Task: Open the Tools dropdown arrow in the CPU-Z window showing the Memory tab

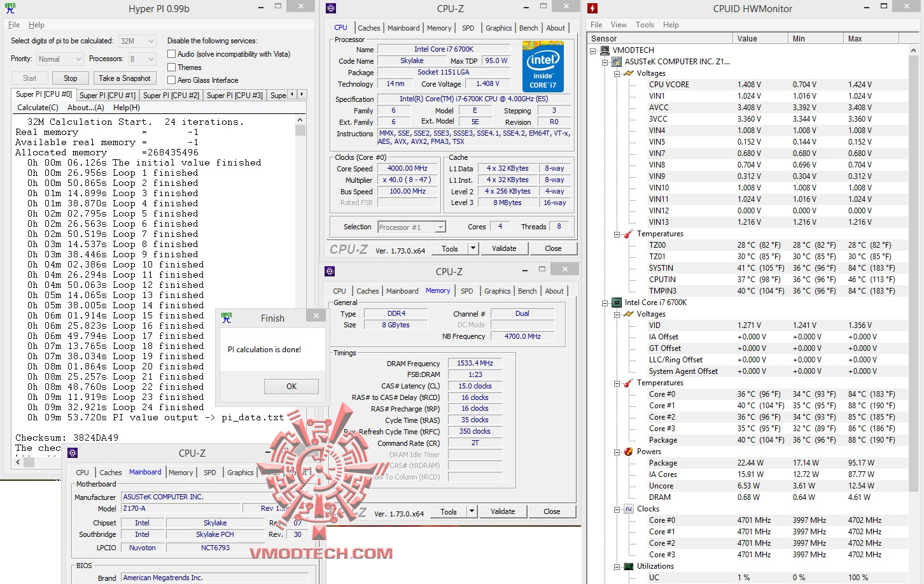Action: point(472,511)
